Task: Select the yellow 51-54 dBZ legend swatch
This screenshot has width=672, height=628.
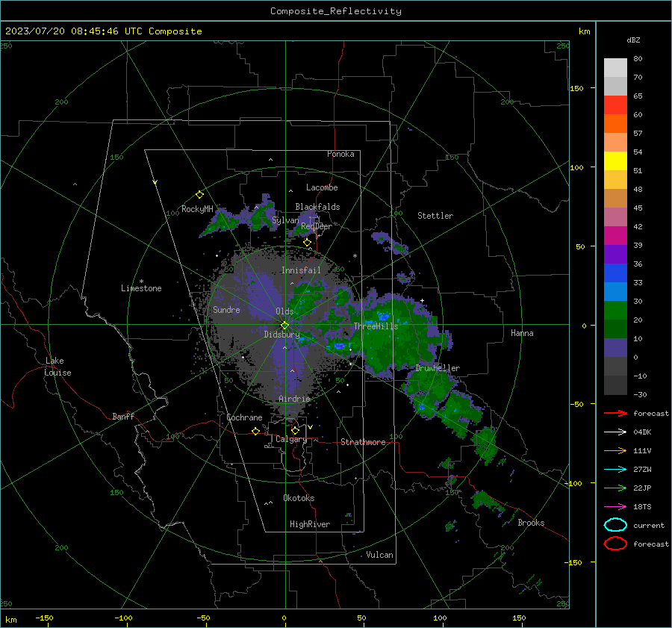Action: tap(615, 161)
